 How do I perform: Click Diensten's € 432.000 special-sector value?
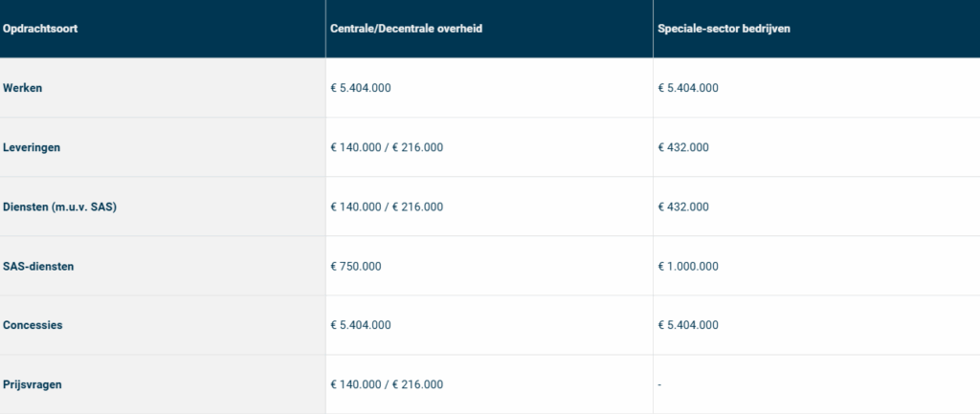(x=683, y=207)
